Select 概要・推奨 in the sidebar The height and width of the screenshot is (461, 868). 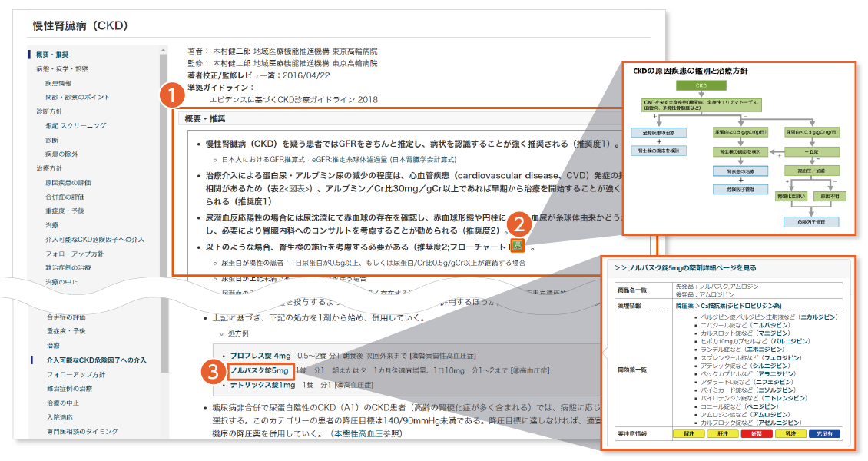point(52,55)
